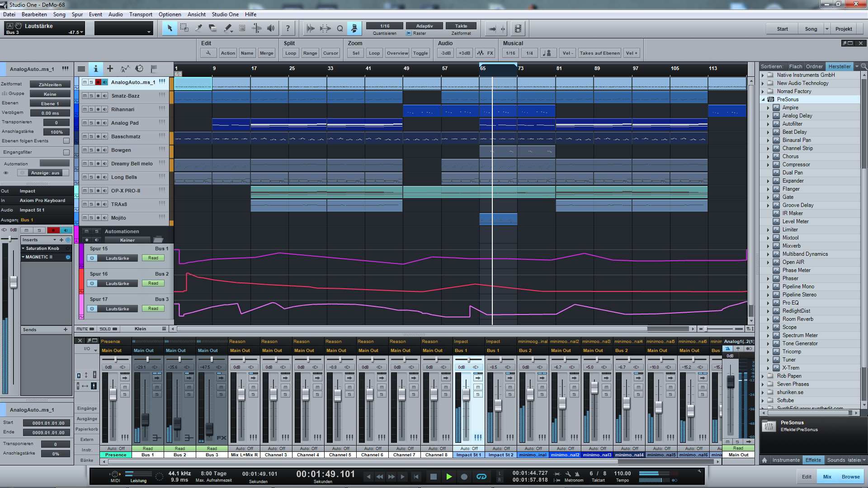
Task: Expand the Nomad Factory folder
Action: click(x=763, y=91)
